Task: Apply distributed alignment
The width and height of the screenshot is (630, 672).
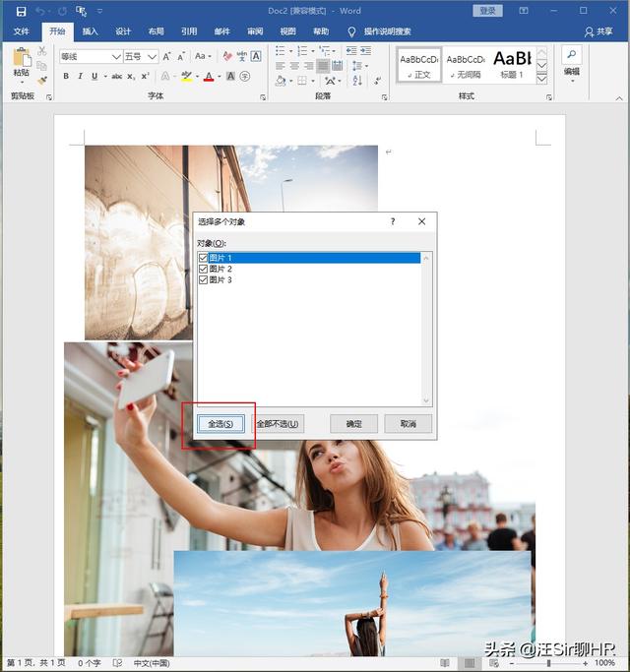Action: pos(337,66)
